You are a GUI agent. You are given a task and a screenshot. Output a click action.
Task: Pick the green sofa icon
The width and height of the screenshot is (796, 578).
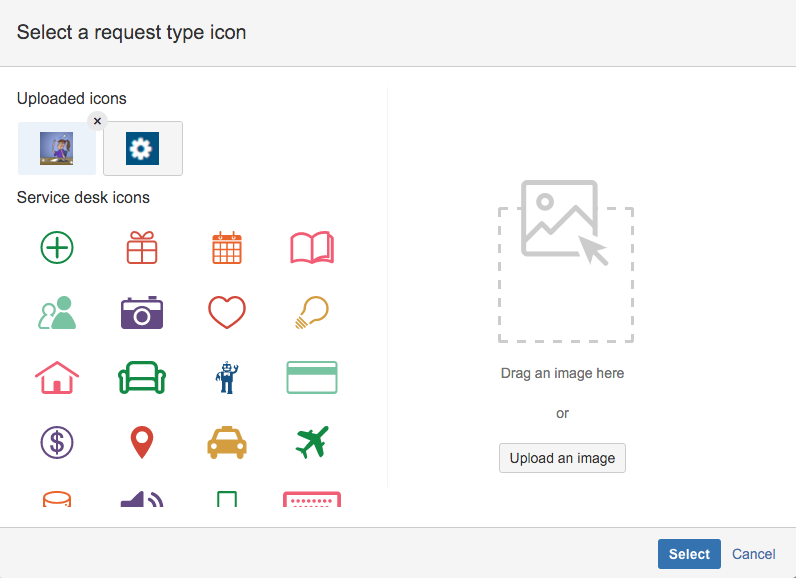click(142, 377)
